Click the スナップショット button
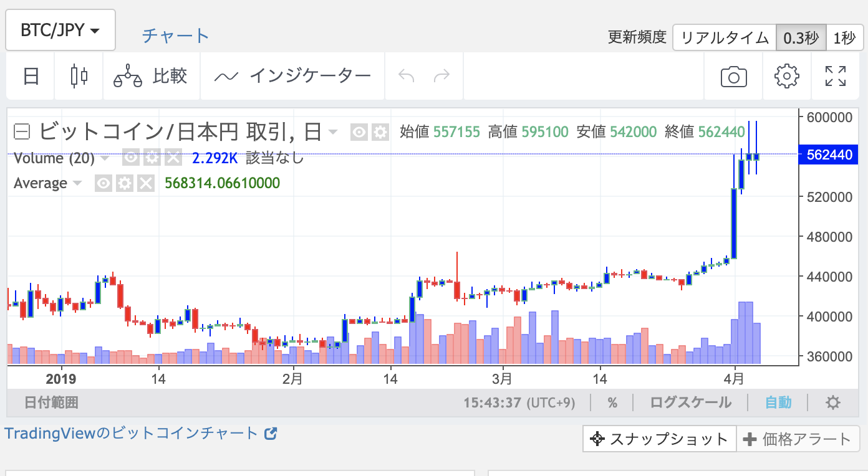This screenshot has width=868, height=476. (660, 439)
